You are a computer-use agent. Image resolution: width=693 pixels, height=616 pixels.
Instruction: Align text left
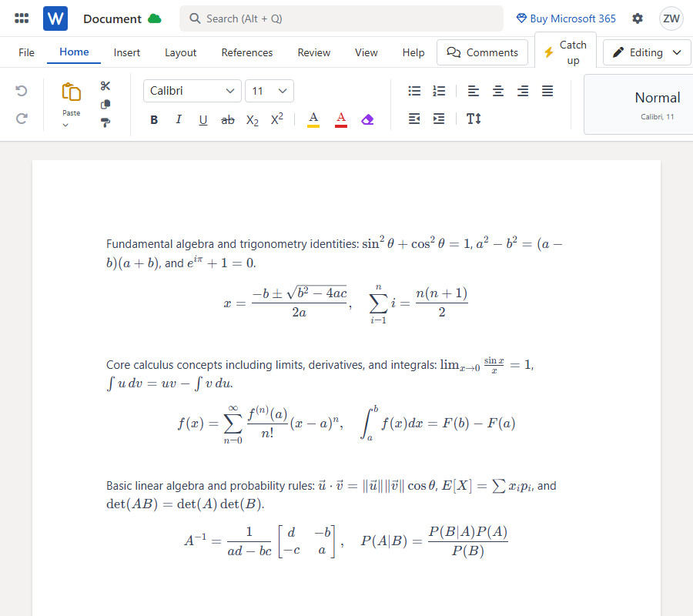(x=474, y=91)
